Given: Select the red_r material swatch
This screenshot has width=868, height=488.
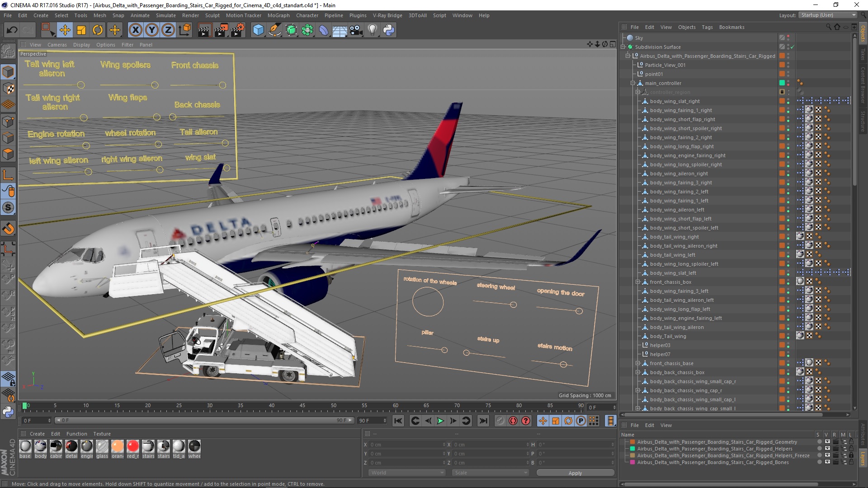Looking at the screenshot, I should coord(133,449).
